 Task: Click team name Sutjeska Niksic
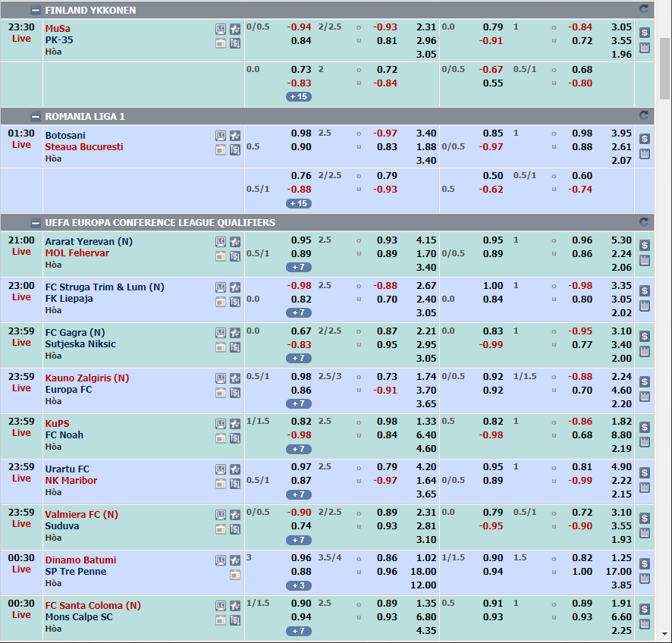pos(80,344)
